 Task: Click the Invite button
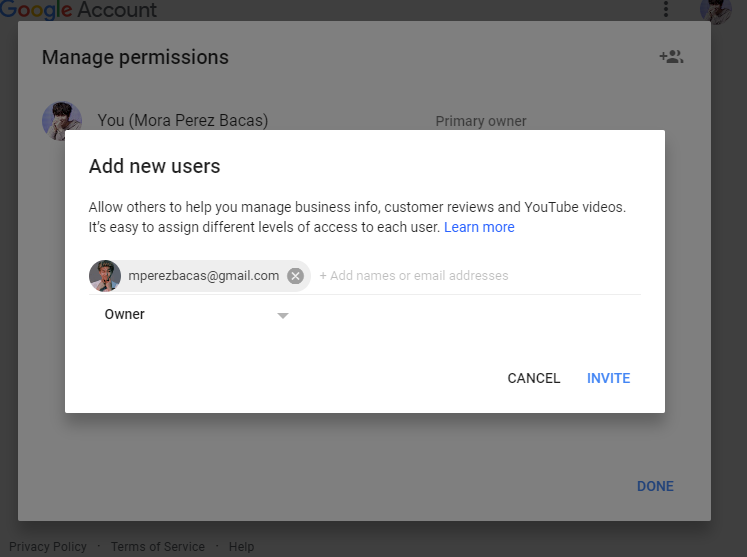click(x=608, y=378)
